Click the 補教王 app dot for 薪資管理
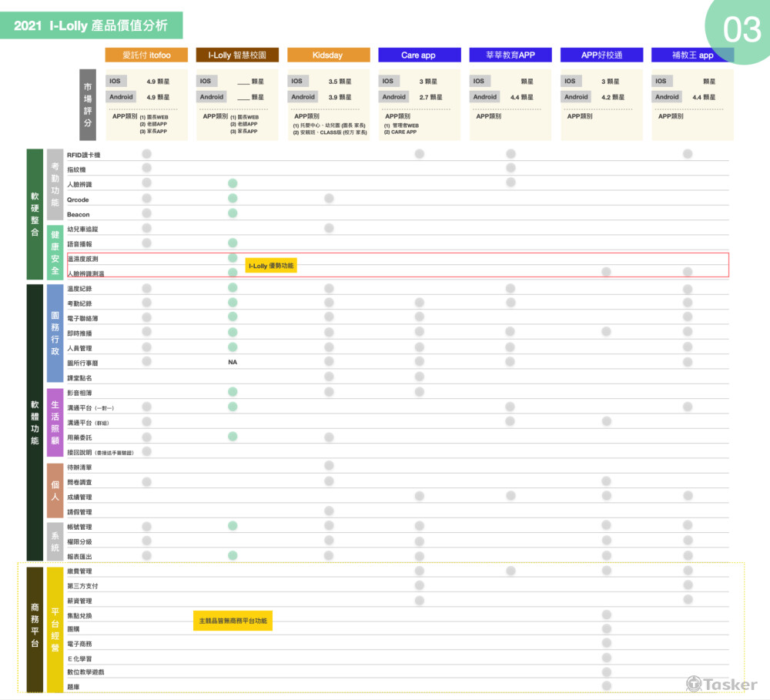 [688, 600]
